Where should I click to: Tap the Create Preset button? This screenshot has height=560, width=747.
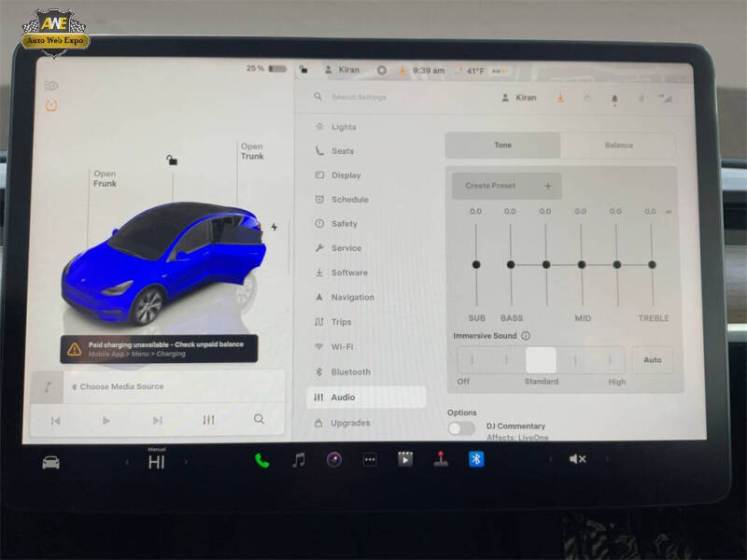(x=504, y=186)
